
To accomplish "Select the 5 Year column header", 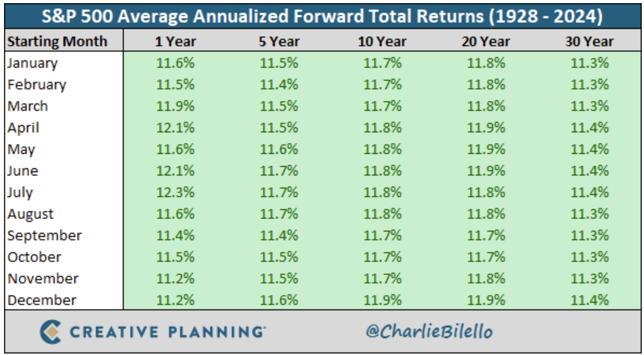I will point(279,42).
